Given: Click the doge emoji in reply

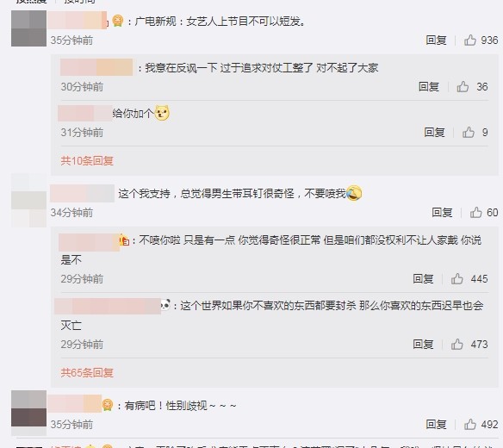Looking at the screenshot, I should (162, 113).
